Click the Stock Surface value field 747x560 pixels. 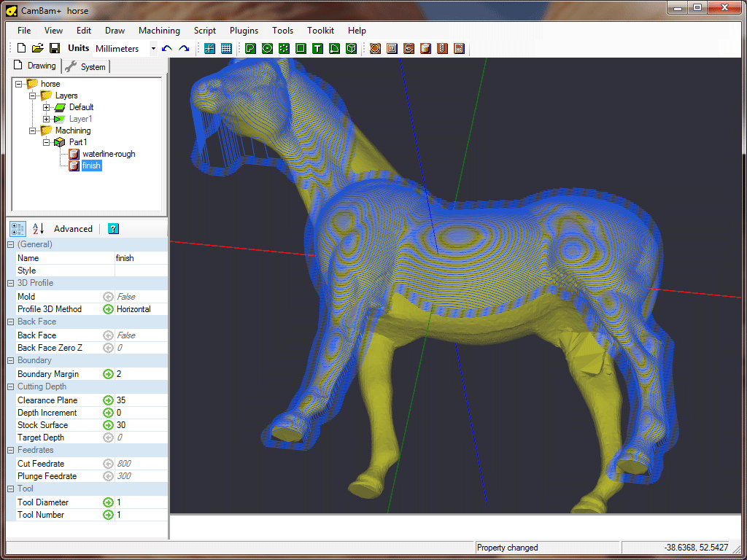tap(141, 425)
